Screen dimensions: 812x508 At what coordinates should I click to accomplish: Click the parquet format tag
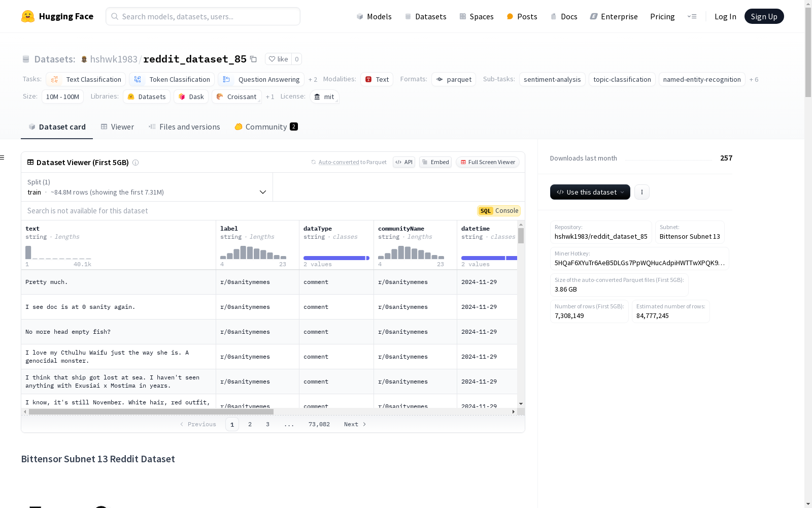click(x=454, y=79)
